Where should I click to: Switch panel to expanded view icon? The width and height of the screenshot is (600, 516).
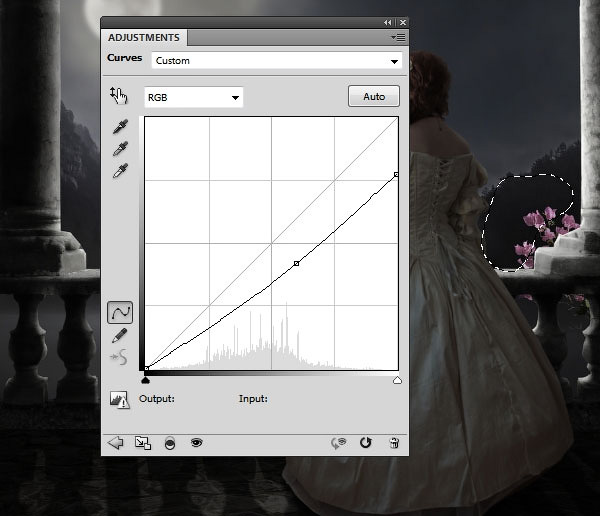click(143, 443)
